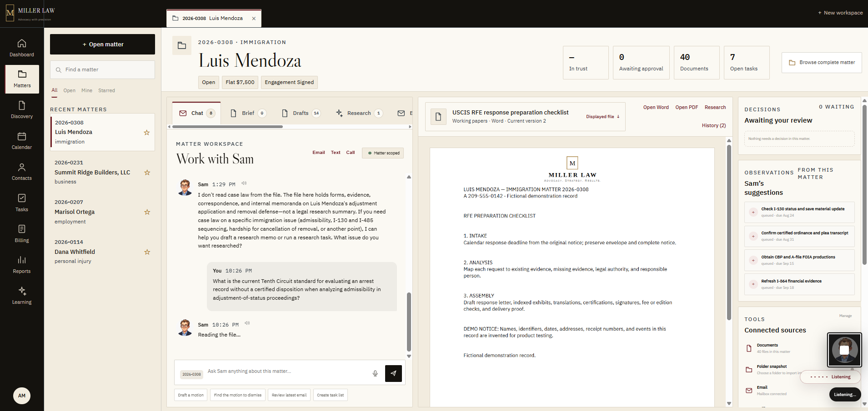Click the tabs horizontal scrollbar

227,127
